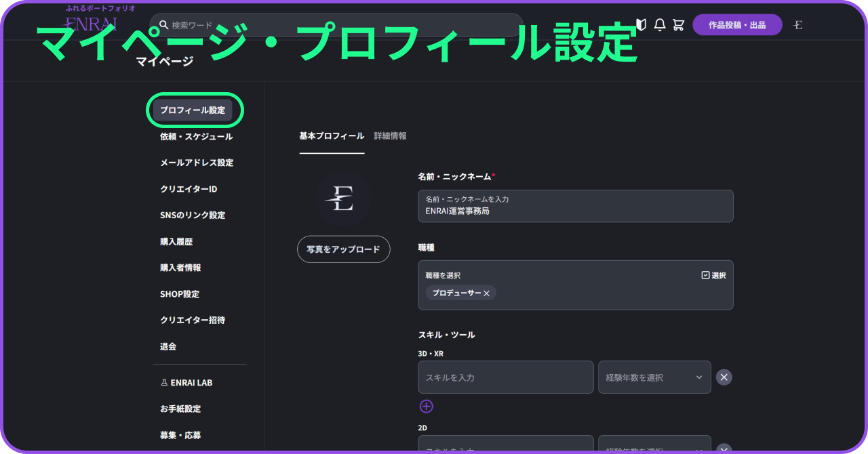Open the beginner guide shield icon
Image resolution: width=868 pixels, height=454 pixels.
click(x=641, y=25)
